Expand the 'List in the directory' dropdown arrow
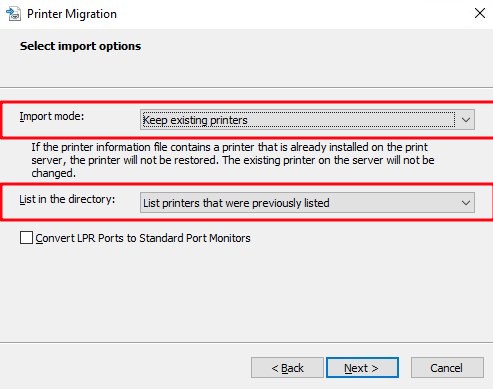 466,203
